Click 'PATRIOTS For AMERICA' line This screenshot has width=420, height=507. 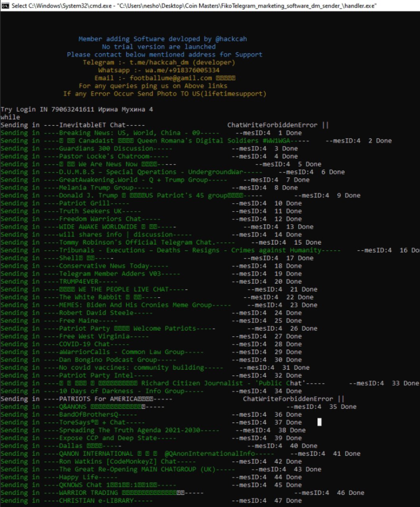tap(172, 399)
